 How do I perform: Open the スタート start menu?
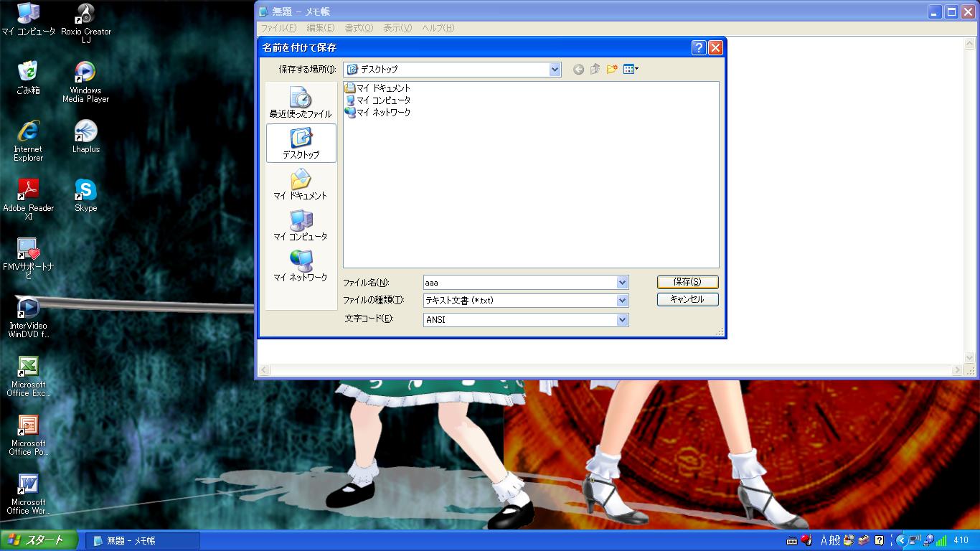coord(39,540)
